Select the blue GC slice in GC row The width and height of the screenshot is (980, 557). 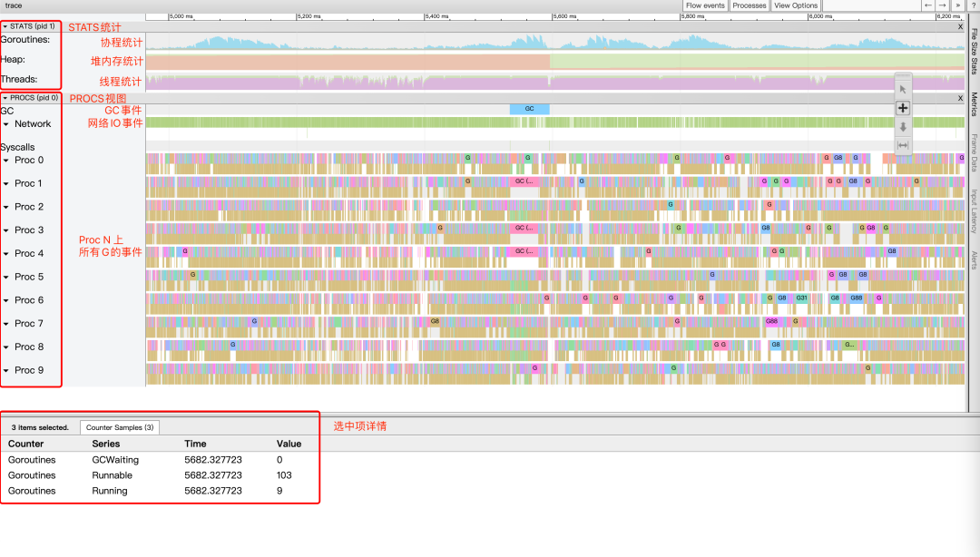529,109
